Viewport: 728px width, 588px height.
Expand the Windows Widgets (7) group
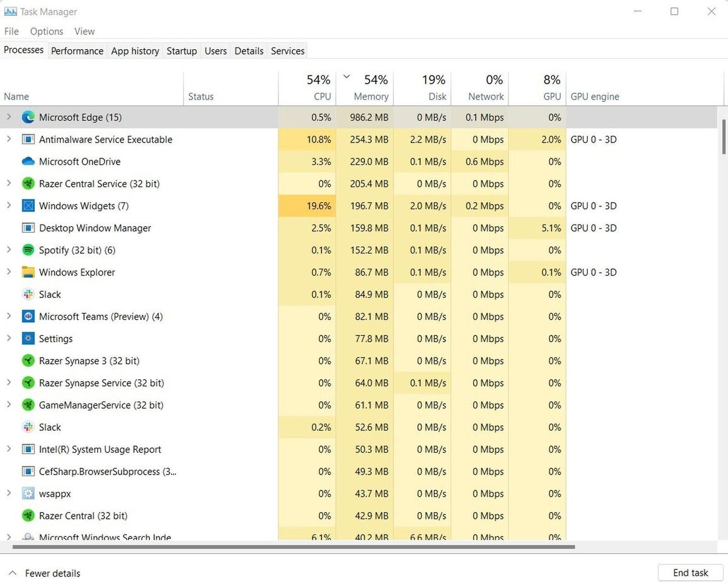tap(8, 206)
